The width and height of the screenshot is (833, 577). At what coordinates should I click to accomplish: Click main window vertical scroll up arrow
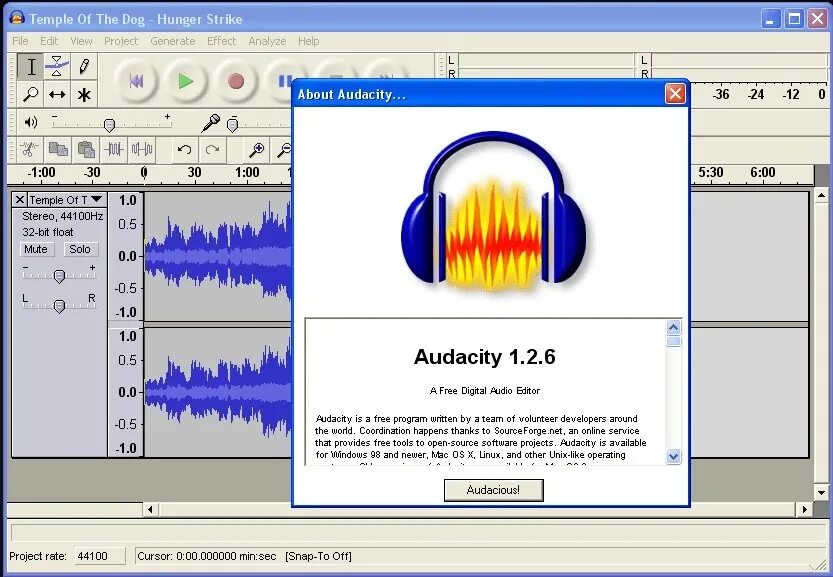coord(821,196)
